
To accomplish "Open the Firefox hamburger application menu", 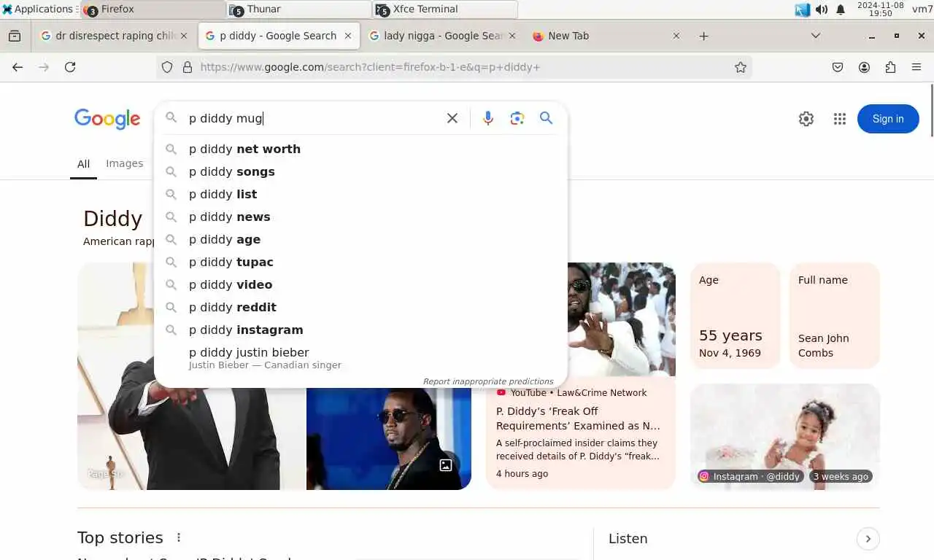I will click(x=916, y=67).
